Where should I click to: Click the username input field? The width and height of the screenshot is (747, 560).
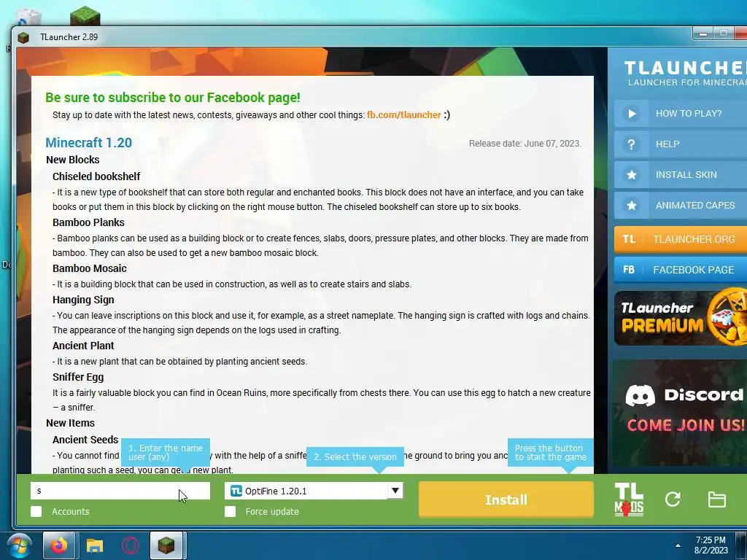120,491
